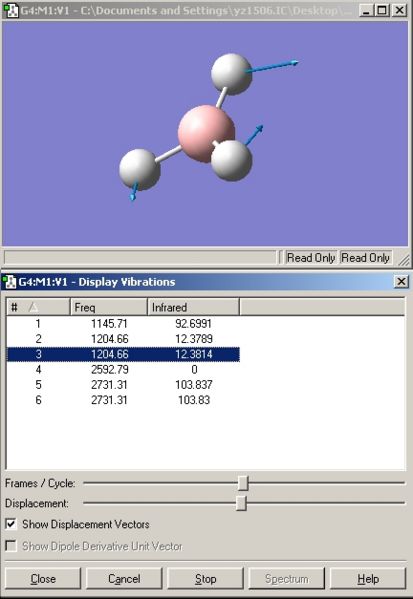Stop the vibration animation

tap(205, 579)
